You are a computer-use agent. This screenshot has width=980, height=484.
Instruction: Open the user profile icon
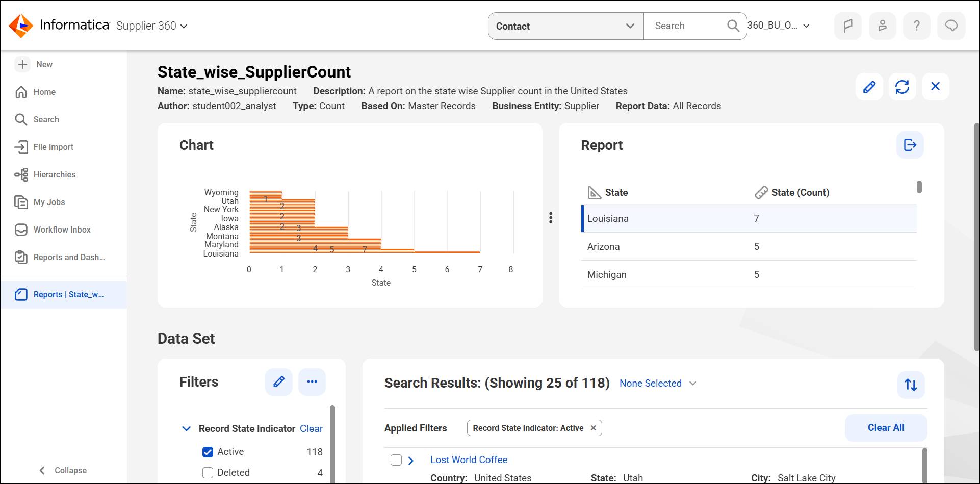[882, 26]
